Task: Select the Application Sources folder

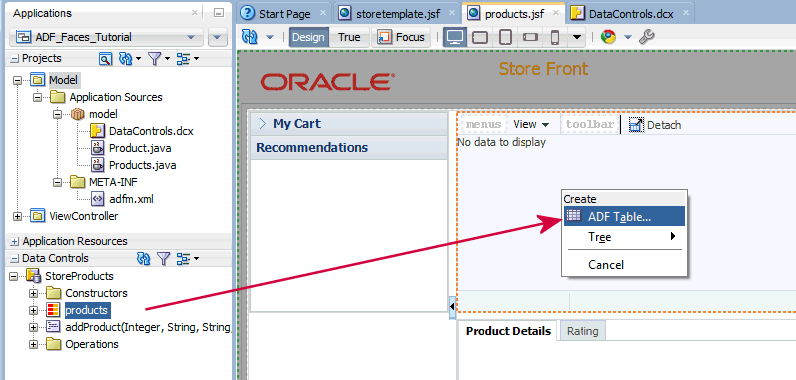Action: (116, 97)
